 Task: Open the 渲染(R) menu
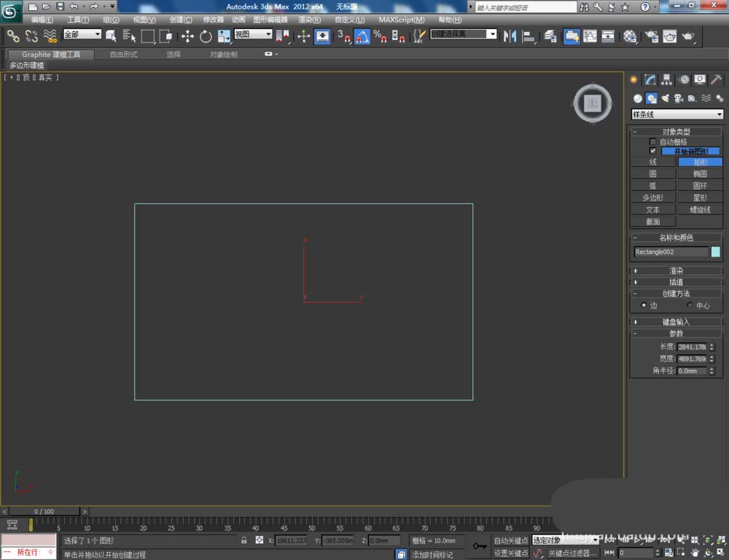[x=309, y=20]
